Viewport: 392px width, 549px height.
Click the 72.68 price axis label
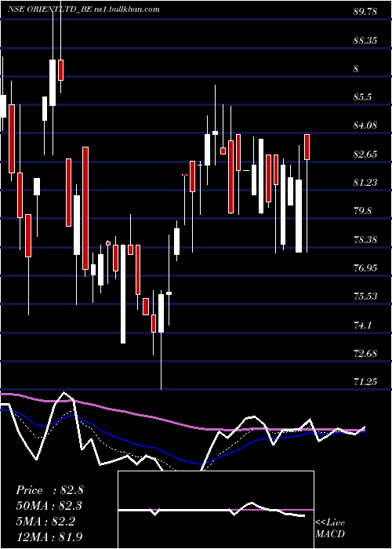365,353
